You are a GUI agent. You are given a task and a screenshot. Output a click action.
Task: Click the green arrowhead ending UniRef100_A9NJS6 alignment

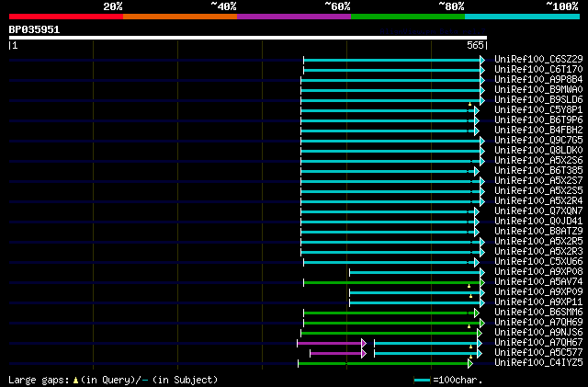[480, 333]
